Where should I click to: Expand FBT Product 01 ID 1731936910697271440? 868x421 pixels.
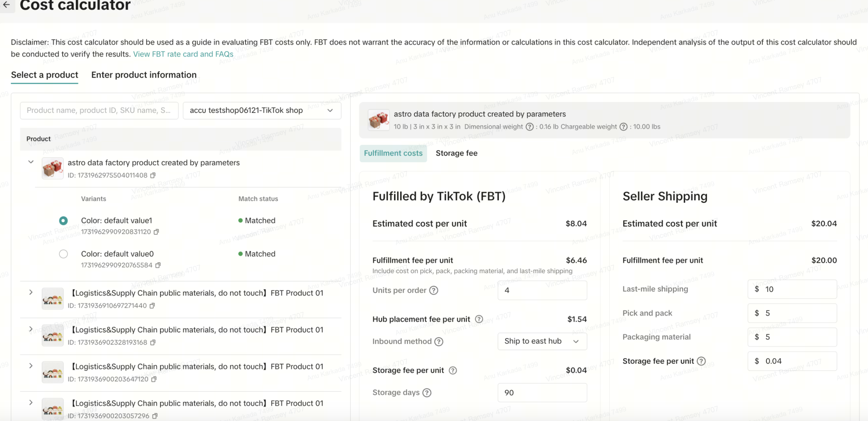click(31, 292)
